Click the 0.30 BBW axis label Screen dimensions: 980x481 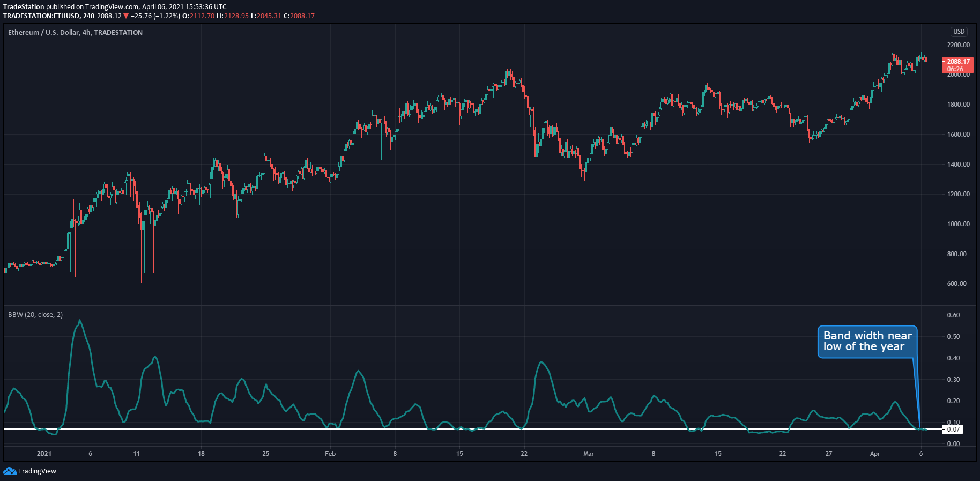pos(953,380)
